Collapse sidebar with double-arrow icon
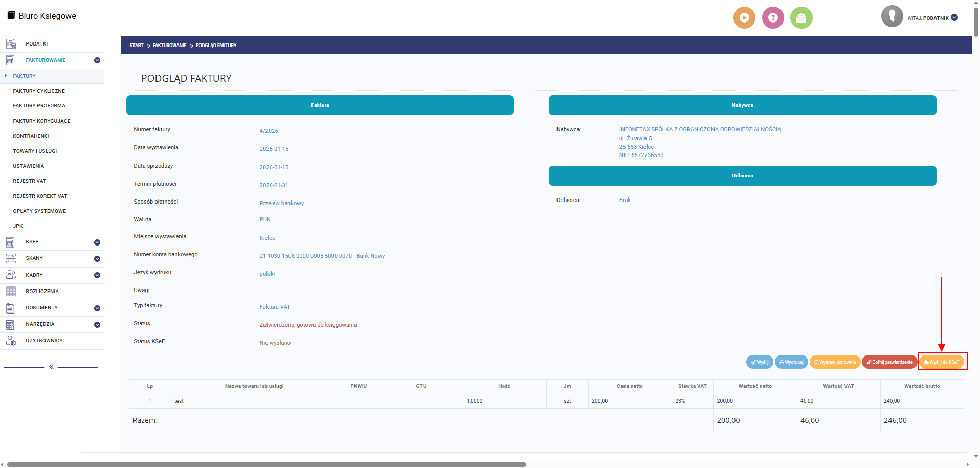The image size is (980, 468). (51, 367)
